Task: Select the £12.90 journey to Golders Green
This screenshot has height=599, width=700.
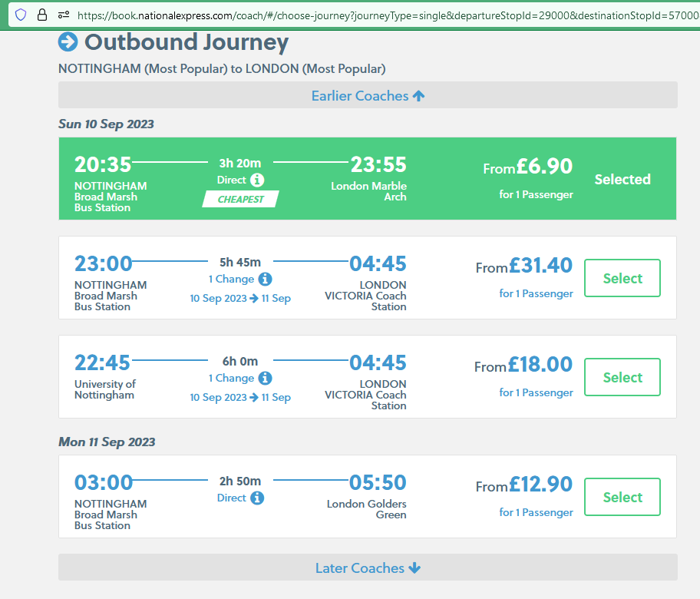Action: pos(622,497)
